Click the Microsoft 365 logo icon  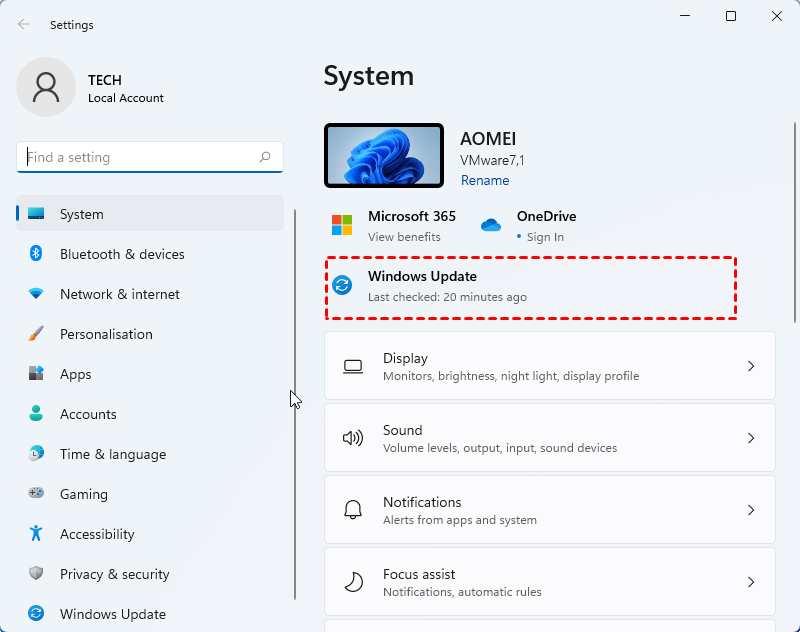coord(342,225)
